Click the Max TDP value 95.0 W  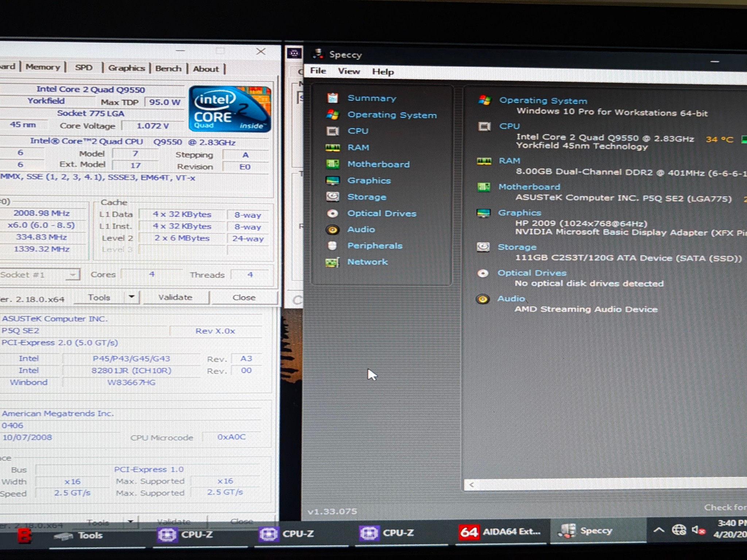pyautogui.click(x=164, y=102)
